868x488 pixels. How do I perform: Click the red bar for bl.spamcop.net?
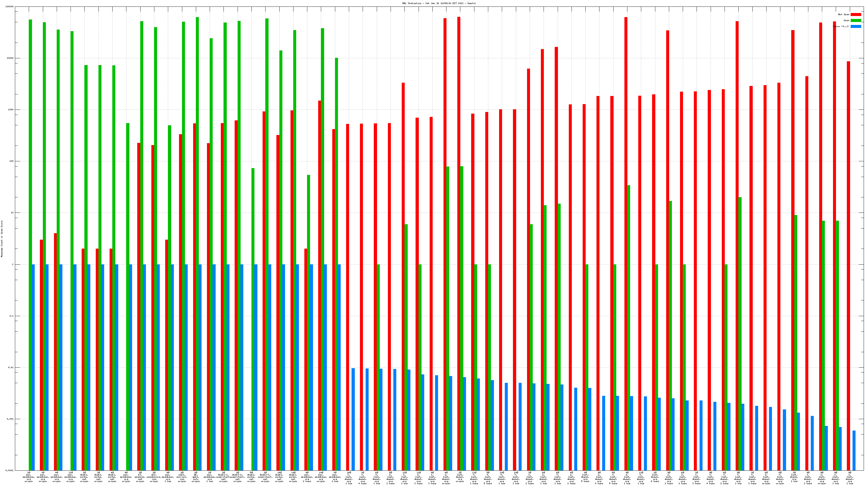139,303
